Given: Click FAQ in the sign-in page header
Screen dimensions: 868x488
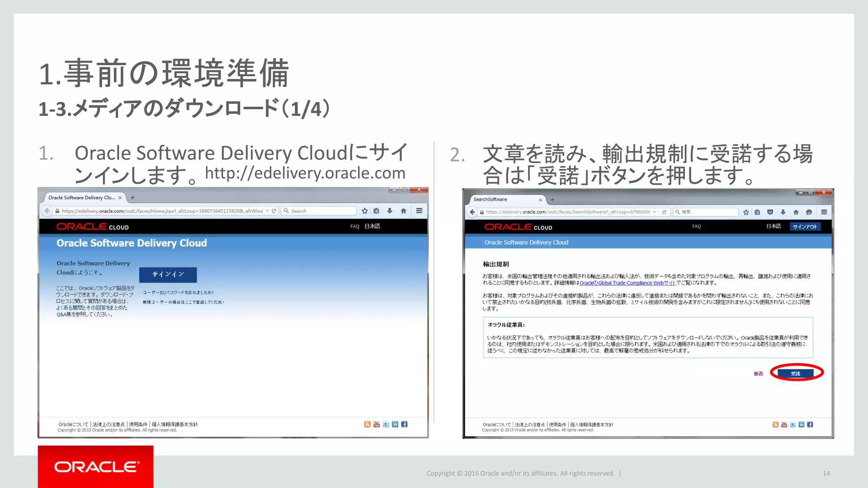Looking at the screenshot, I should pos(355,227).
